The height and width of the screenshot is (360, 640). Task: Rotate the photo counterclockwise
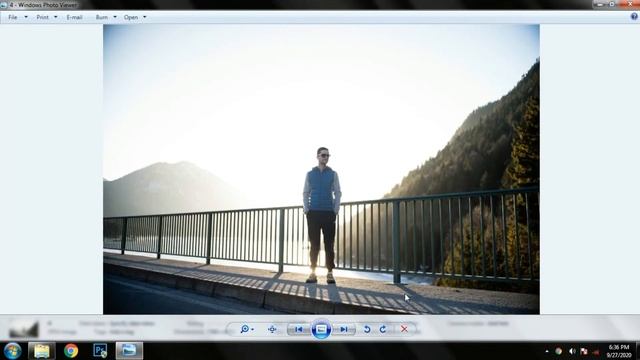(x=367, y=329)
